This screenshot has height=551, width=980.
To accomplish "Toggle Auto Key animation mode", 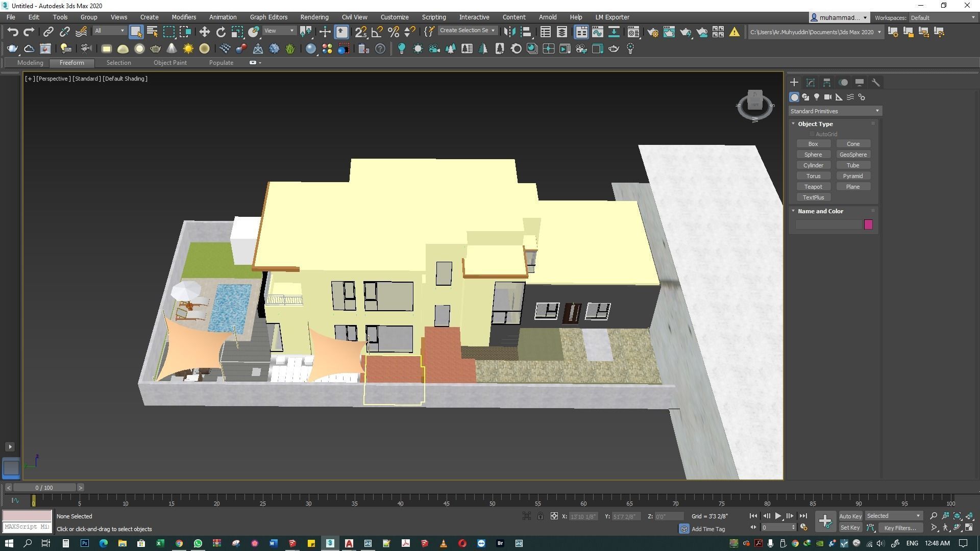I will pyautogui.click(x=850, y=516).
